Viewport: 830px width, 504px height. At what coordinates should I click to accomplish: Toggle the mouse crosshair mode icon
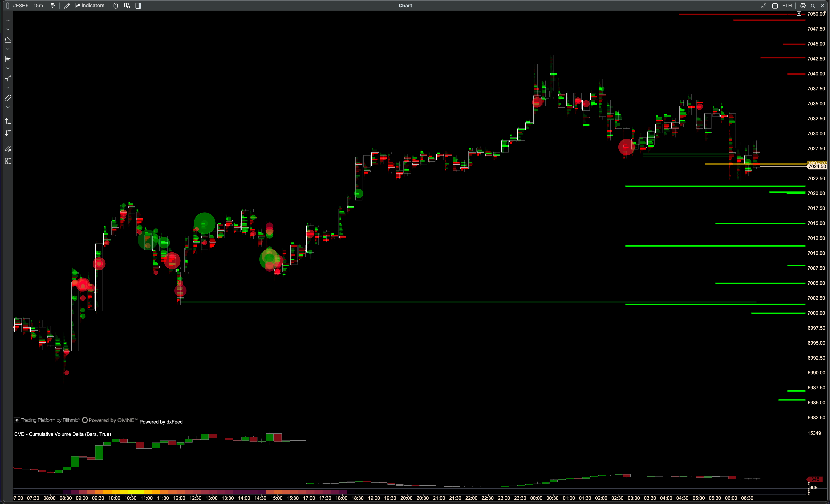[115, 5]
